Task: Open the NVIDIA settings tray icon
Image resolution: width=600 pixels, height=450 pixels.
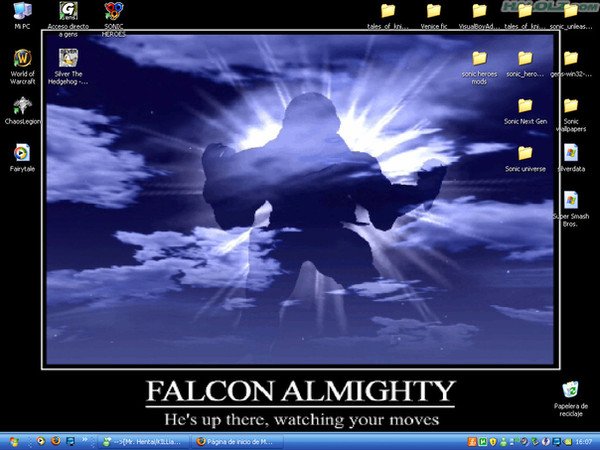Action: (x=567, y=442)
